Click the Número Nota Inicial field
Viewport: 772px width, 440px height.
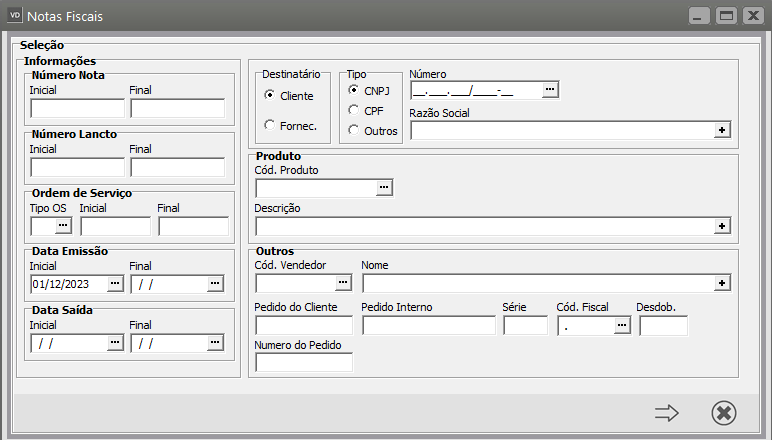click(77, 108)
